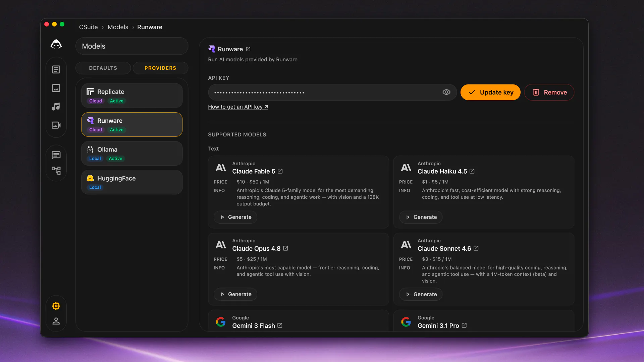Click the Update key button
The image size is (644, 362).
[x=490, y=92]
